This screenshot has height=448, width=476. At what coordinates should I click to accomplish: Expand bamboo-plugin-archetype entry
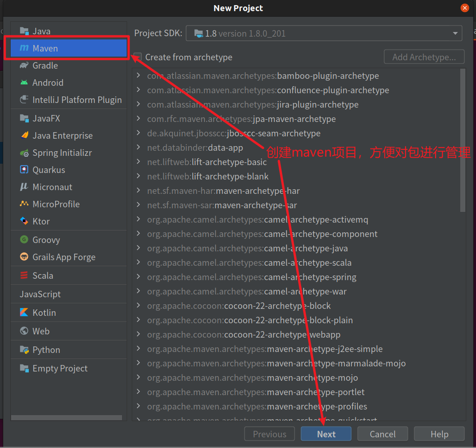click(138, 75)
